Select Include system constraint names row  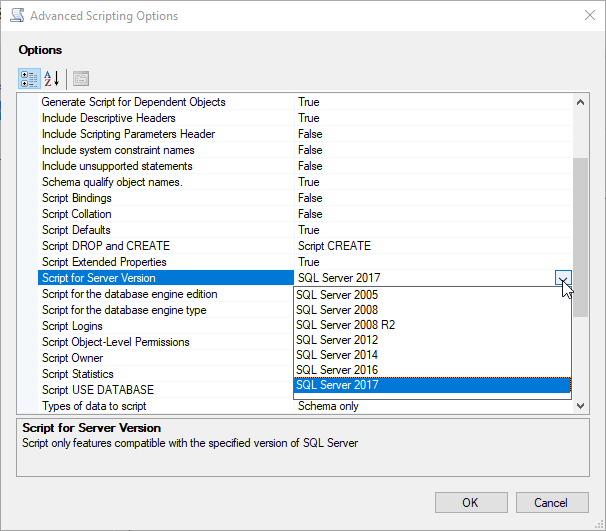(166, 150)
